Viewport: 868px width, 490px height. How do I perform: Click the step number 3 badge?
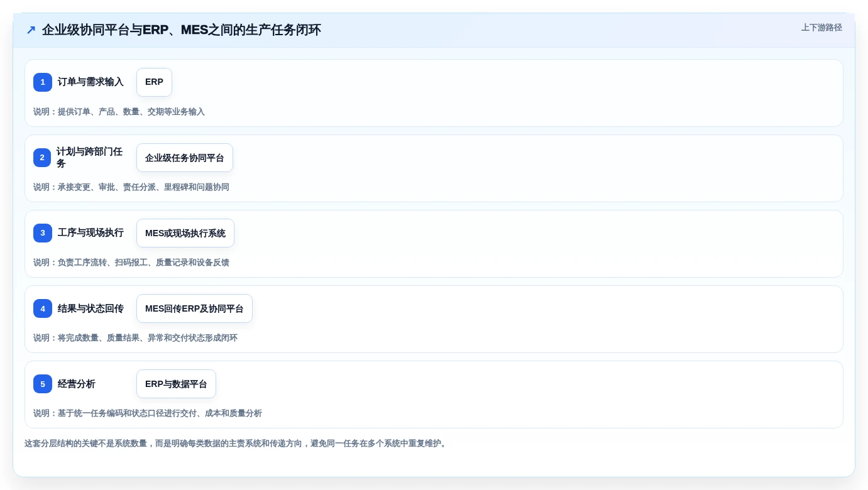coord(43,233)
